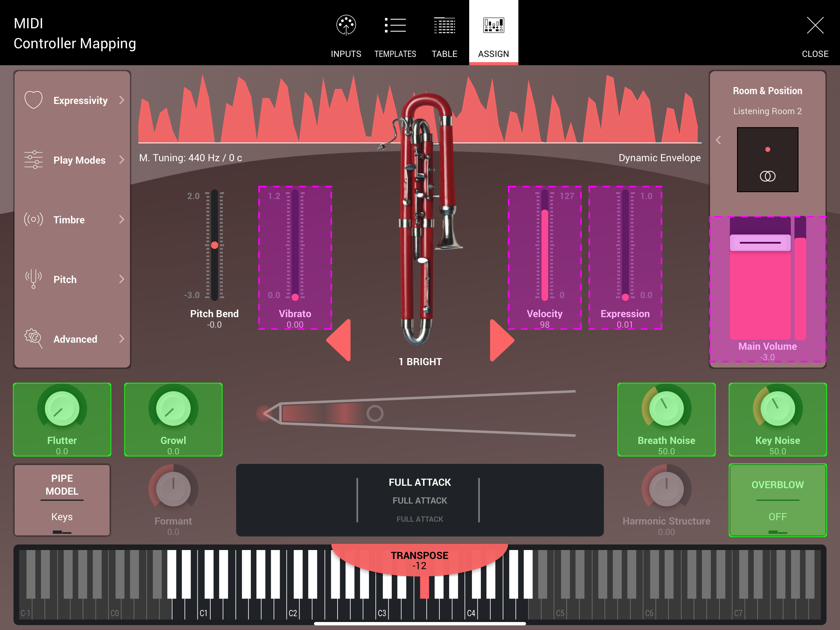This screenshot has height=630, width=840.
Task: Open the Full Attack selector
Action: tap(420, 500)
